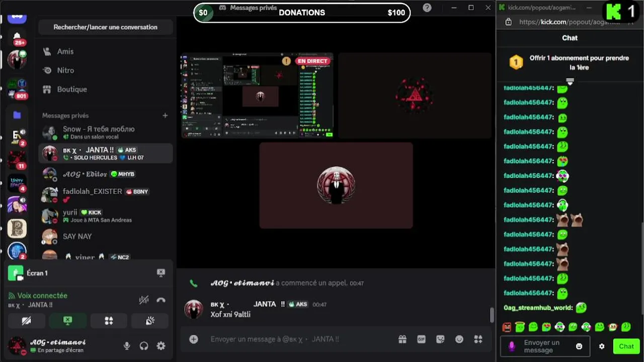Open the yurii direct message
The width and height of the screenshot is (644, 362).
click(x=106, y=216)
